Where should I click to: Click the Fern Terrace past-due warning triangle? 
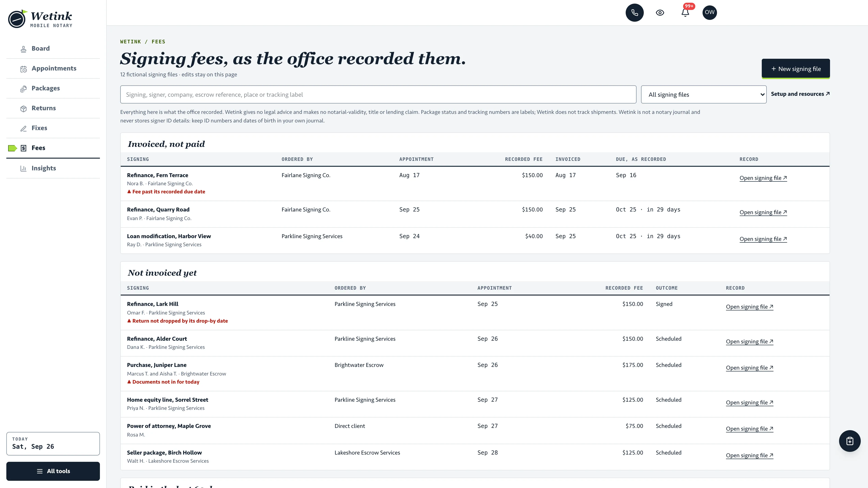(129, 191)
